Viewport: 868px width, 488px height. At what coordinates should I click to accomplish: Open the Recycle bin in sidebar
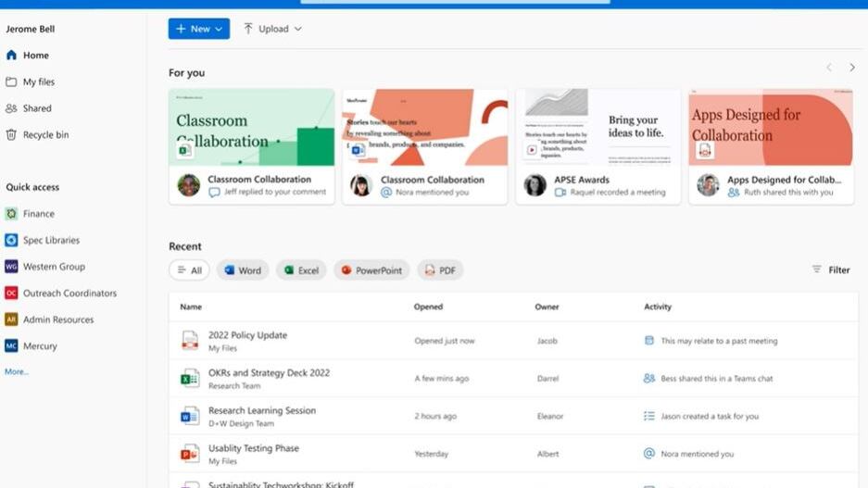coord(37,135)
